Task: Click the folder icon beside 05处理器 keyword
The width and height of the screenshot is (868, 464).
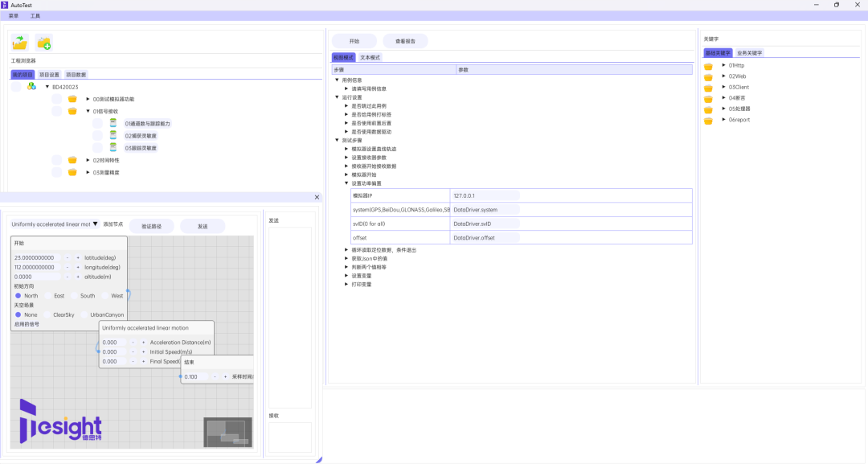Action: [x=708, y=109]
